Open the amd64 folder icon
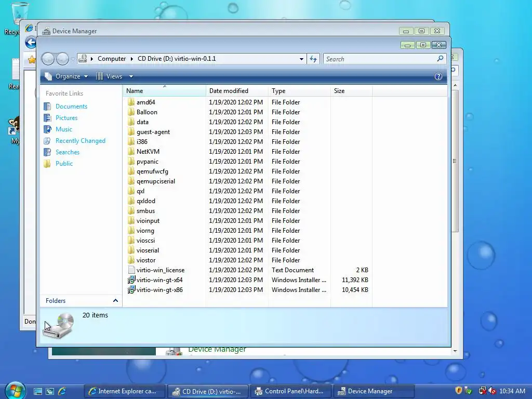The height and width of the screenshot is (399, 532). 131,102
